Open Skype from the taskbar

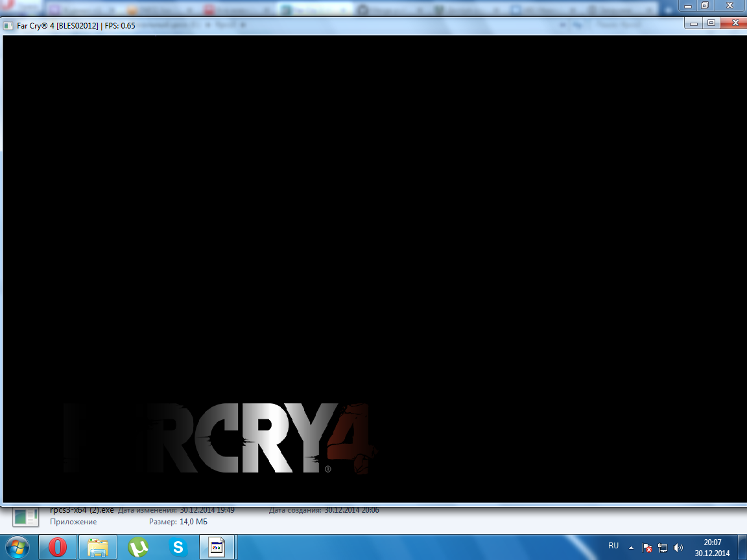tap(178, 547)
